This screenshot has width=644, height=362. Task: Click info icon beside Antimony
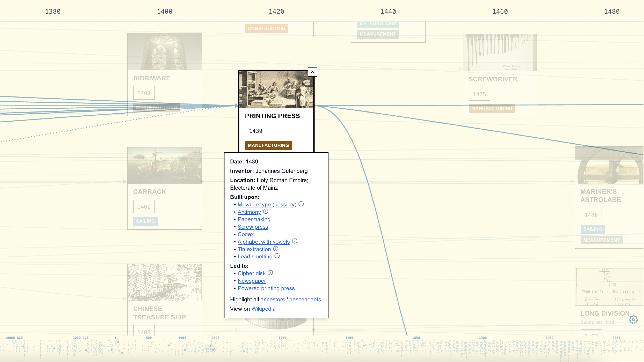point(265,211)
